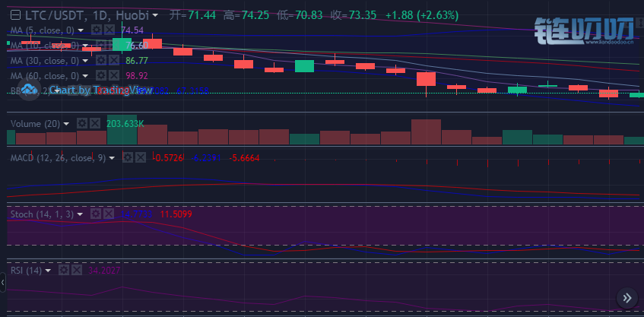Open settings gear for RSI (14)
The image size is (644, 317).
coord(64,270)
